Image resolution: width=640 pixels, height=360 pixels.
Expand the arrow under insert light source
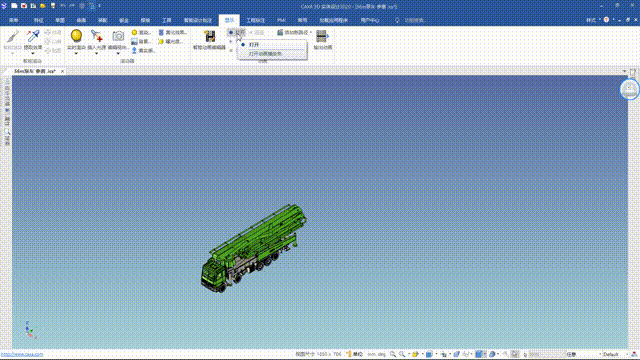pos(97,53)
